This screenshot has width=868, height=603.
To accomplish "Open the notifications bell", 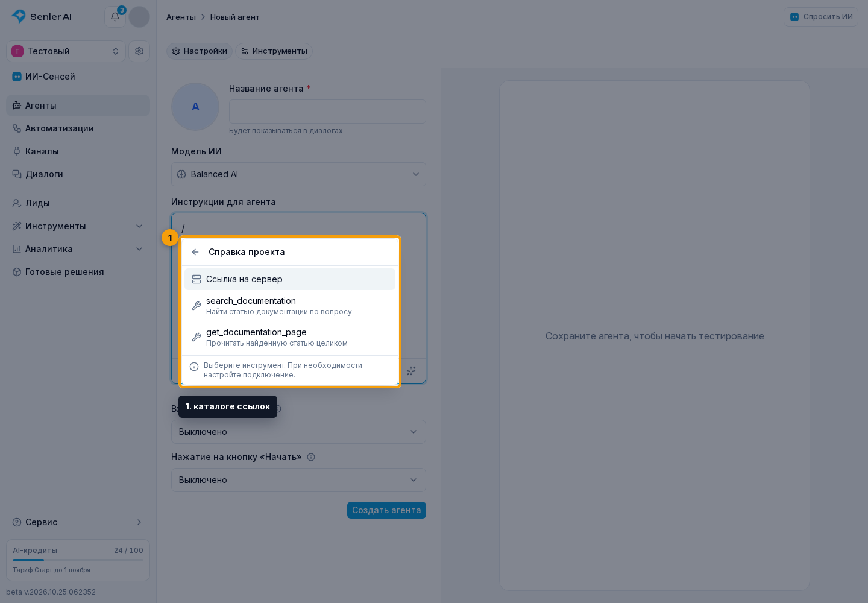I will click(115, 17).
